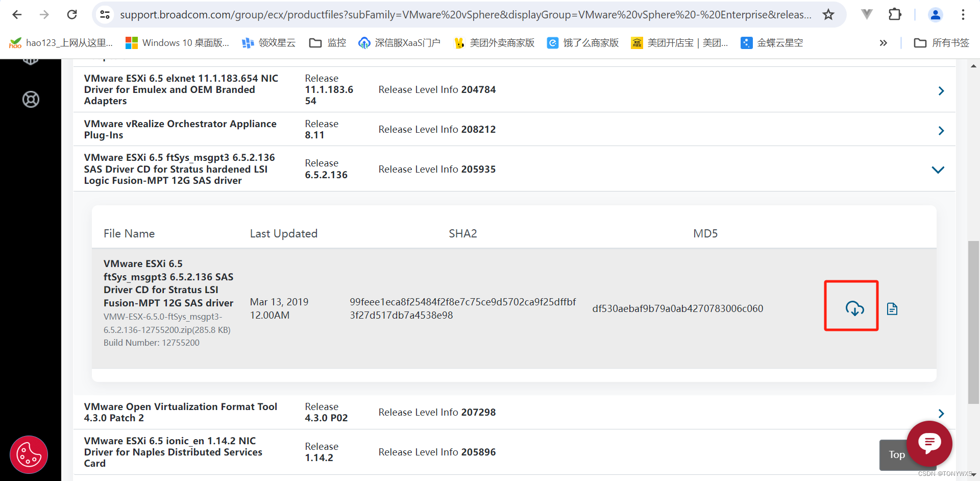Select the SHA2 hash value starting 99feee1eca
Viewport: 980px width, 481px height.
tap(463, 308)
